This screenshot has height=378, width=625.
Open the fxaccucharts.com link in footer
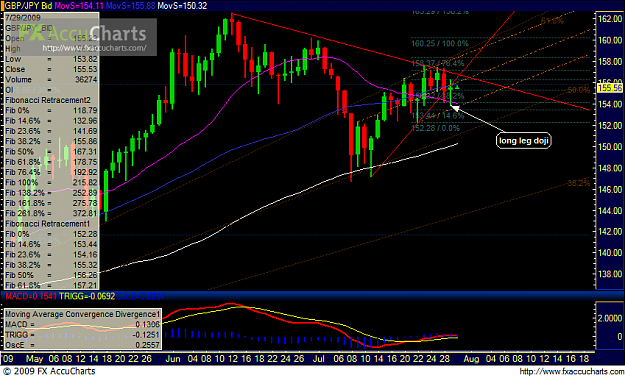(571, 372)
